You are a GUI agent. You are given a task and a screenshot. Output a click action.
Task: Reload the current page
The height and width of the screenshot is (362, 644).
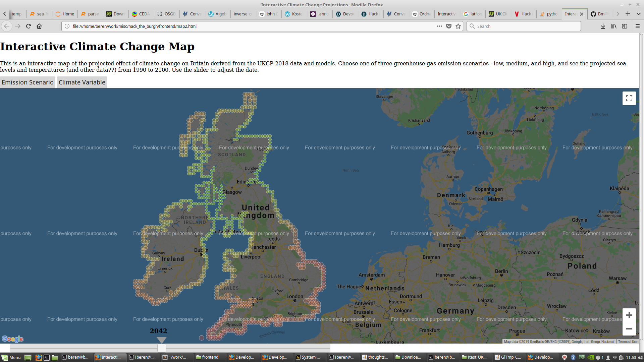pos(29,26)
